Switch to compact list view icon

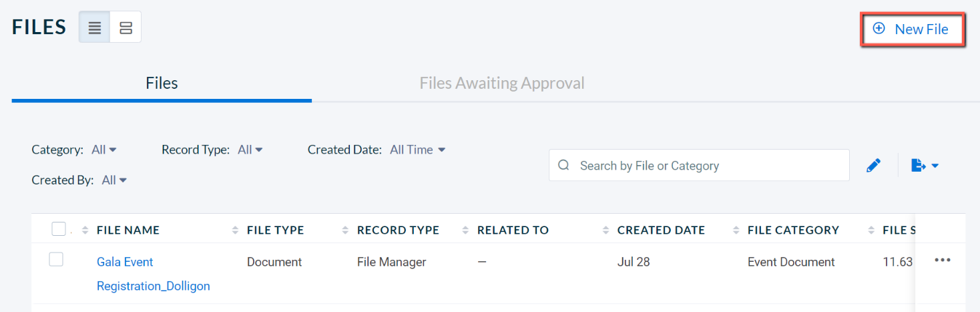click(x=95, y=28)
